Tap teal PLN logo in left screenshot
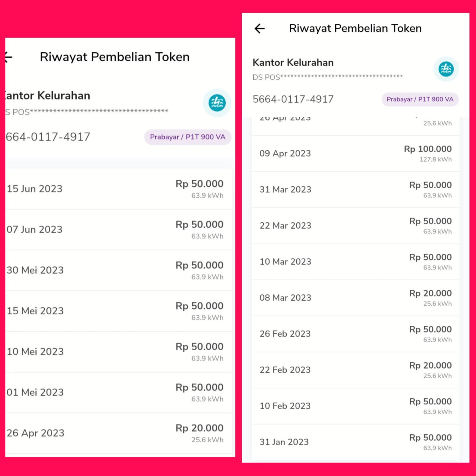 point(217,103)
